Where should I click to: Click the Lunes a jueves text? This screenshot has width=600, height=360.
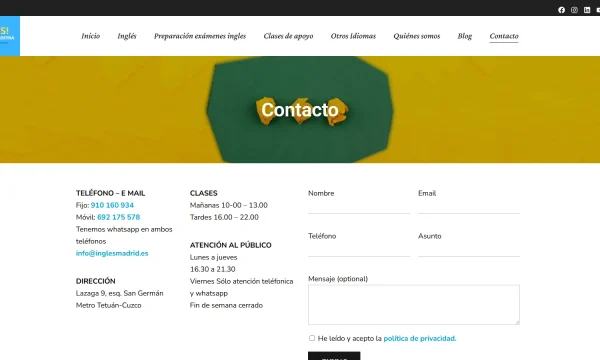click(214, 257)
